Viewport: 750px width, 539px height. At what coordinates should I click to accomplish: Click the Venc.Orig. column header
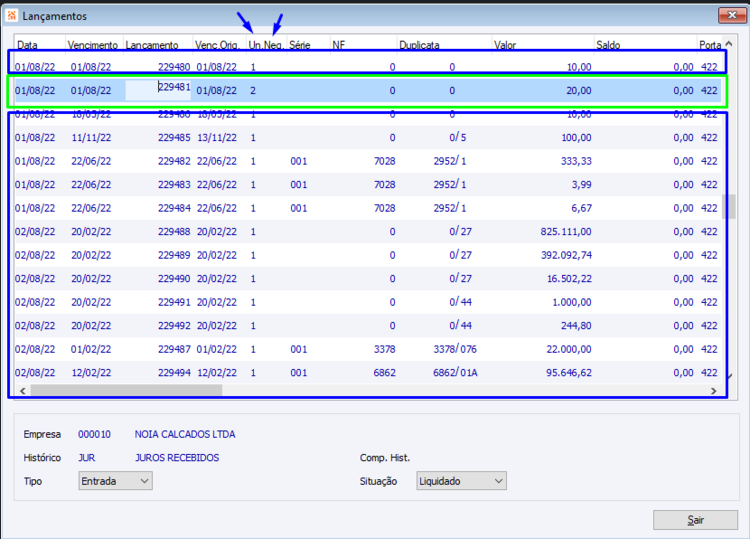(x=220, y=45)
